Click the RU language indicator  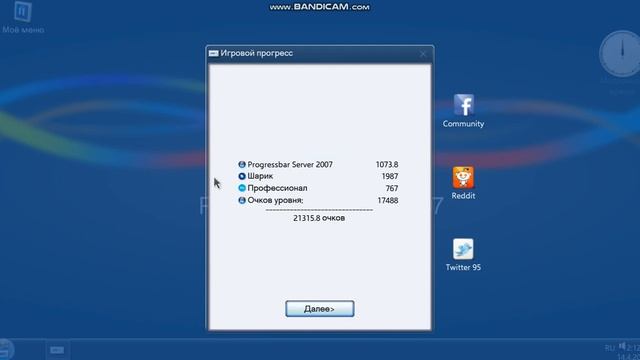coord(609,348)
